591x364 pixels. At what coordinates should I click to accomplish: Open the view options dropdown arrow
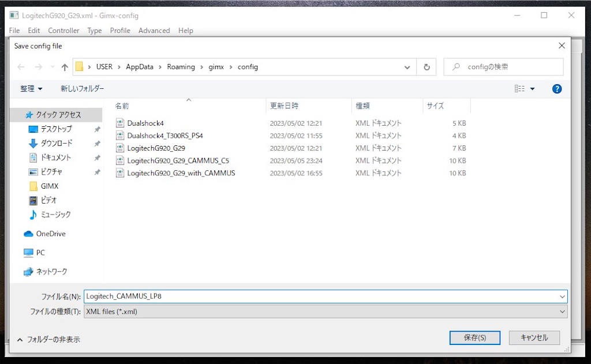click(533, 89)
